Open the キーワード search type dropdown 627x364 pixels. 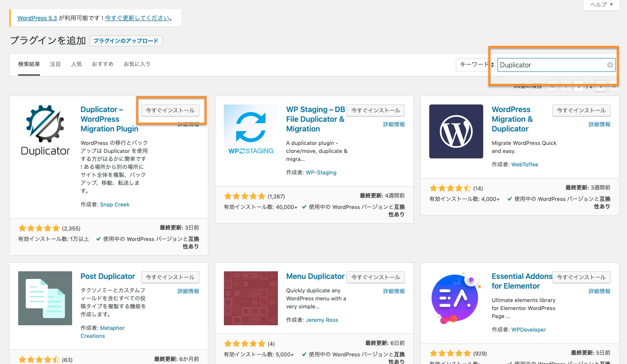(x=476, y=65)
